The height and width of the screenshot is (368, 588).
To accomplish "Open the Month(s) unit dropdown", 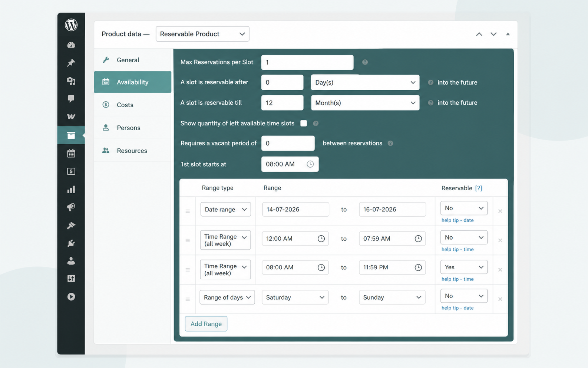I will (x=365, y=103).
